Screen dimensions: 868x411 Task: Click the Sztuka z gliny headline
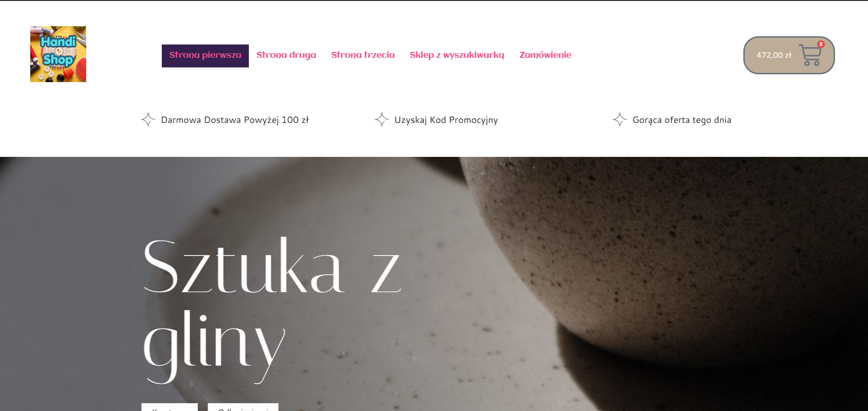pos(272,311)
